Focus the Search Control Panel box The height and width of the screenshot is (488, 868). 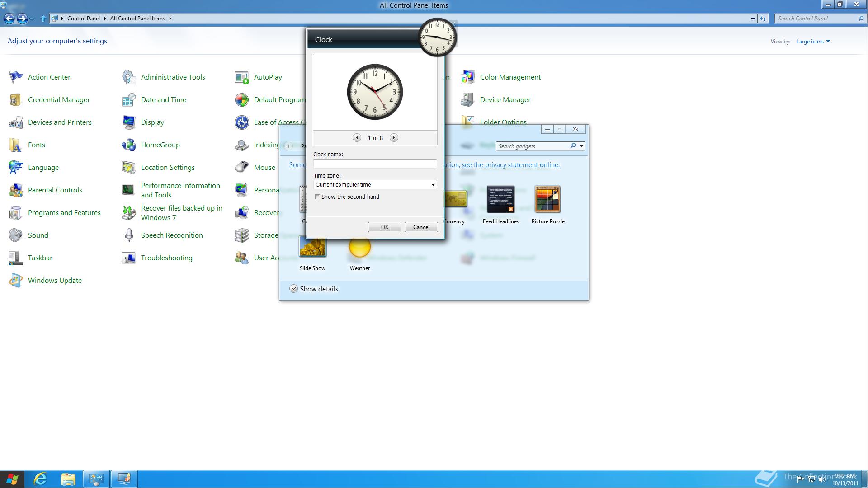pyautogui.click(x=816, y=19)
